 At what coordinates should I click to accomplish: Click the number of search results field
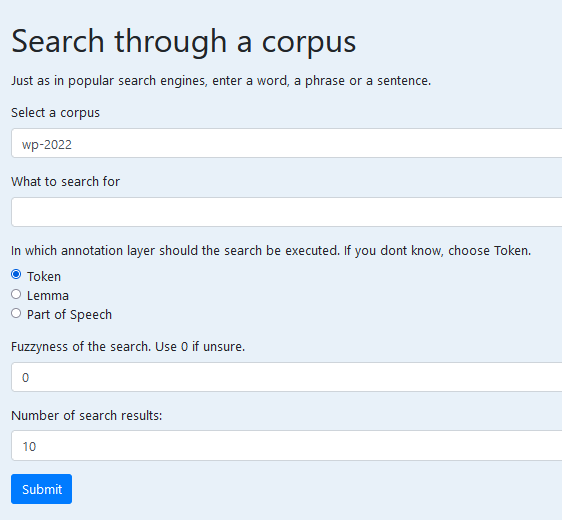click(x=286, y=445)
